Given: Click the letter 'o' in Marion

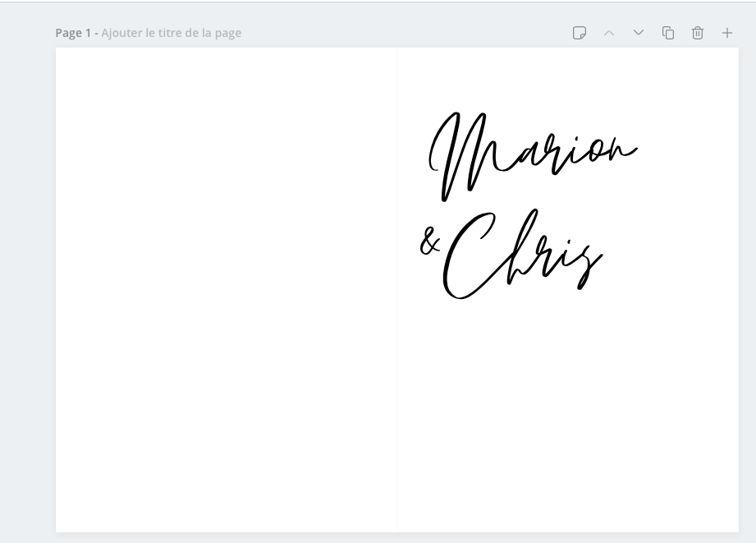Looking at the screenshot, I should tap(597, 150).
